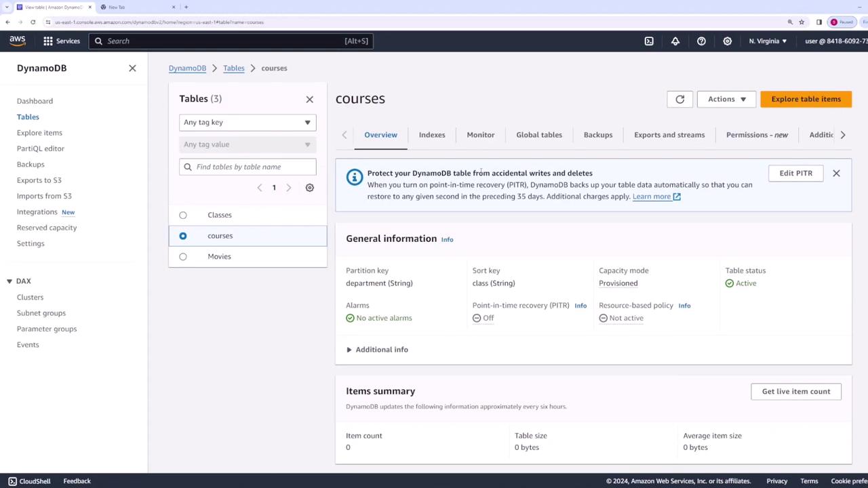Go to previous page of tables
Viewport: 868px width, 488px height.
point(260,188)
